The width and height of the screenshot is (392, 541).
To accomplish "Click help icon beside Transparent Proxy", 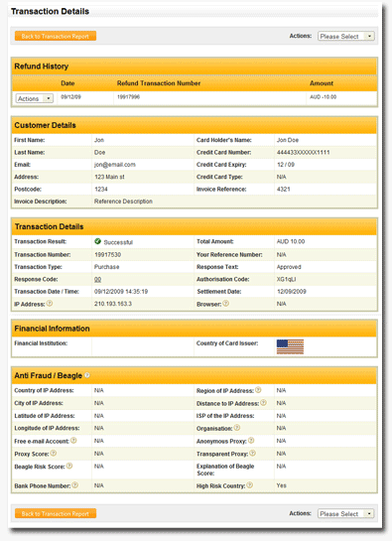I will 253,453.
